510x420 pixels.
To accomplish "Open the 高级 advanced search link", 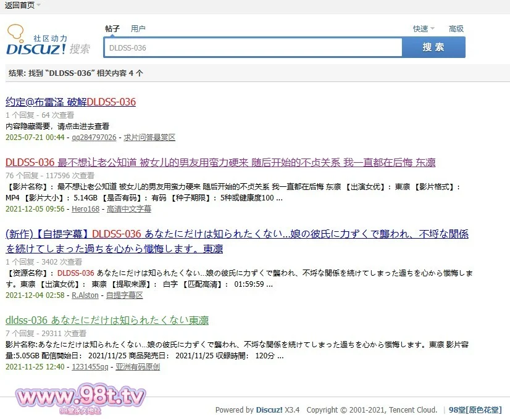I will pyautogui.click(x=456, y=28).
